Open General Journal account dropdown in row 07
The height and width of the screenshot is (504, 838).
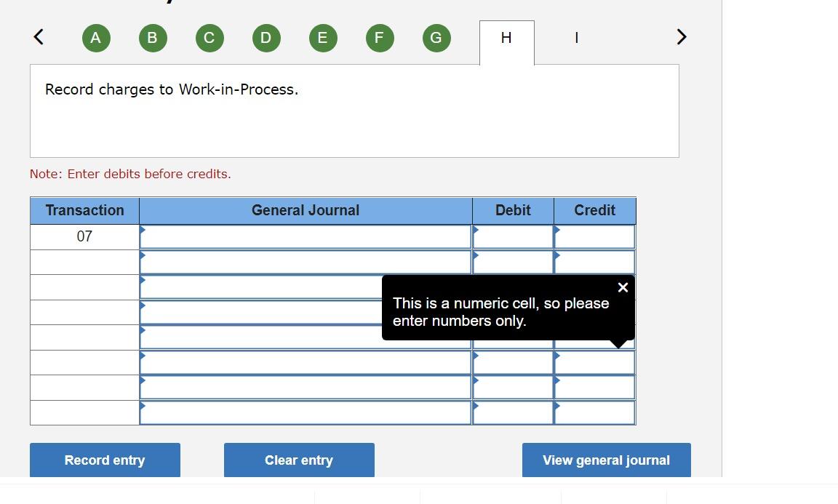(306, 237)
